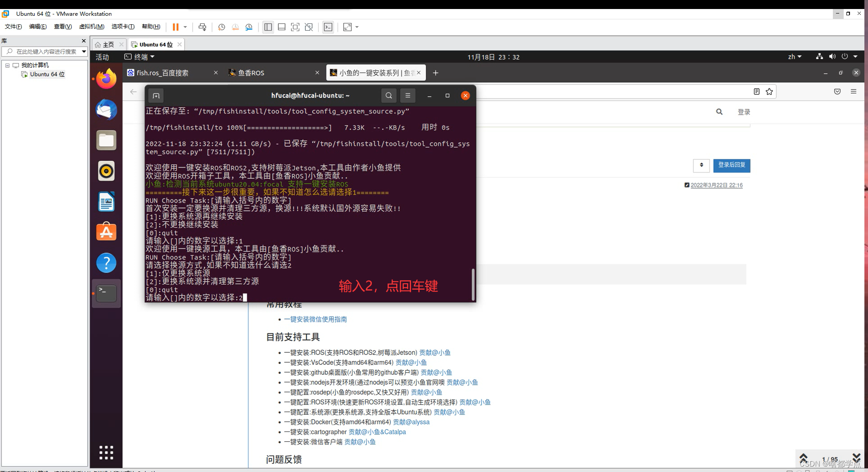Image resolution: width=868 pixels, height=472 pixels.
Task: Open library search dropdown arrow
Action: (x=84, y=51)
